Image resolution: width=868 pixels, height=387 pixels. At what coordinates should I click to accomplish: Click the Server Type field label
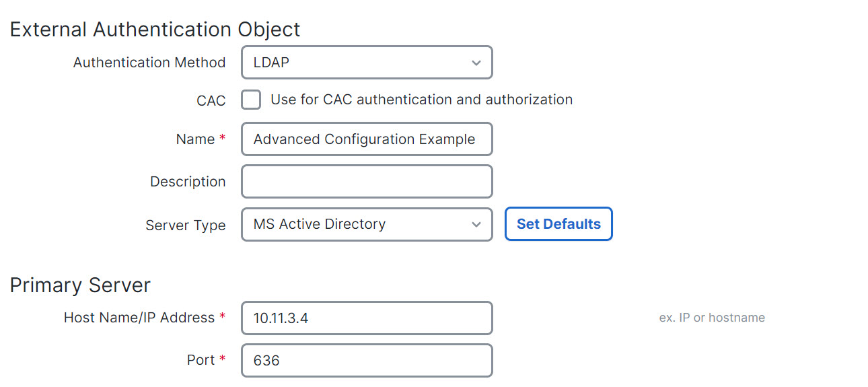click(185, 225)
